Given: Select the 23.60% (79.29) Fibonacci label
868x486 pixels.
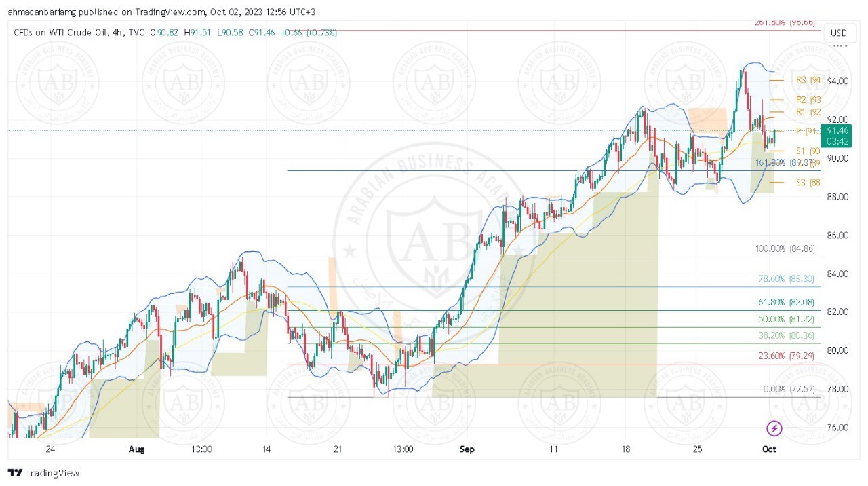Looking at the screenshot, I should pos(787,356).
